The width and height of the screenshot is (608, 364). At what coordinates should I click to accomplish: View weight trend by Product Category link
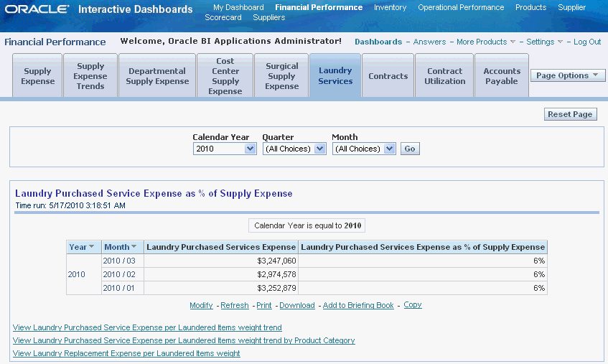184,340
